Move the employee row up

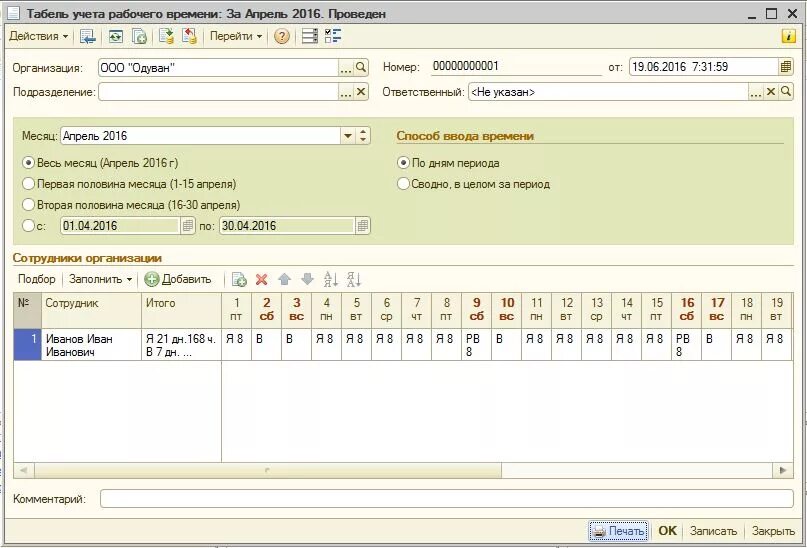(284, 279)
